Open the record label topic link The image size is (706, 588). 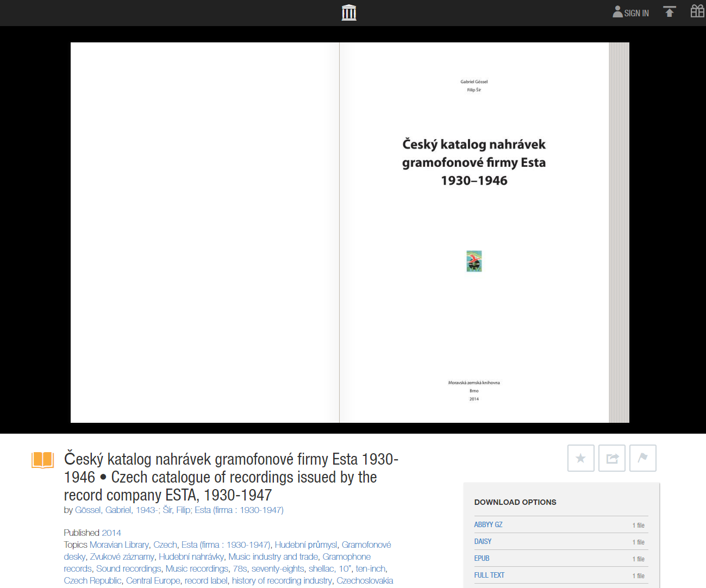(206, 580)
